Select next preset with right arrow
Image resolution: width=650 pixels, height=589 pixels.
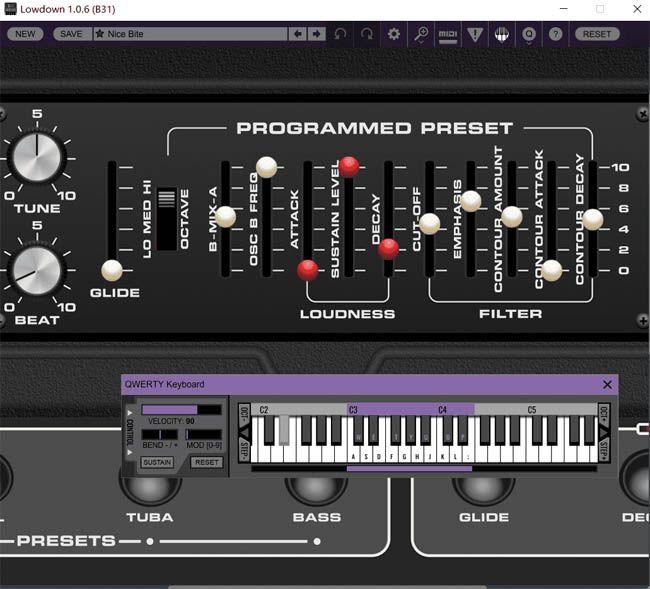pos(317,34)
